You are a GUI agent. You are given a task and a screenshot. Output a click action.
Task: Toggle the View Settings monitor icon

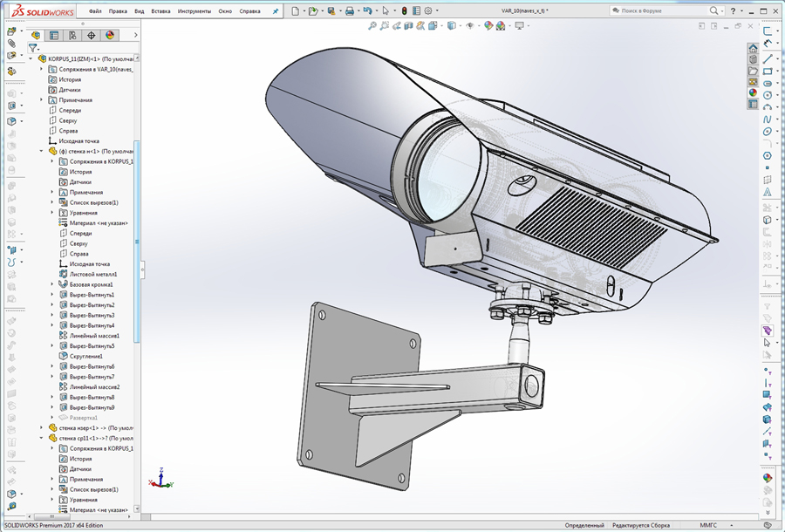pyautogui.click(x=520, y=26)
